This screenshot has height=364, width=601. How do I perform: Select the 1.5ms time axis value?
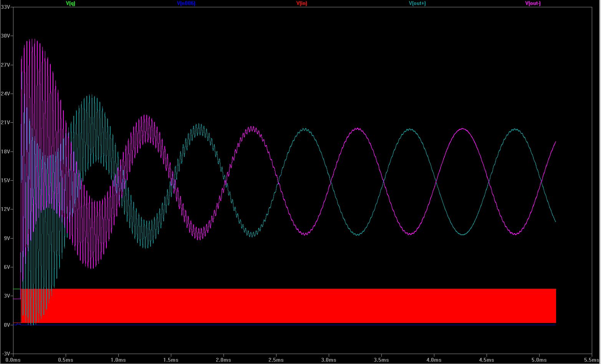pyautogui.click(x=171, y=360)
